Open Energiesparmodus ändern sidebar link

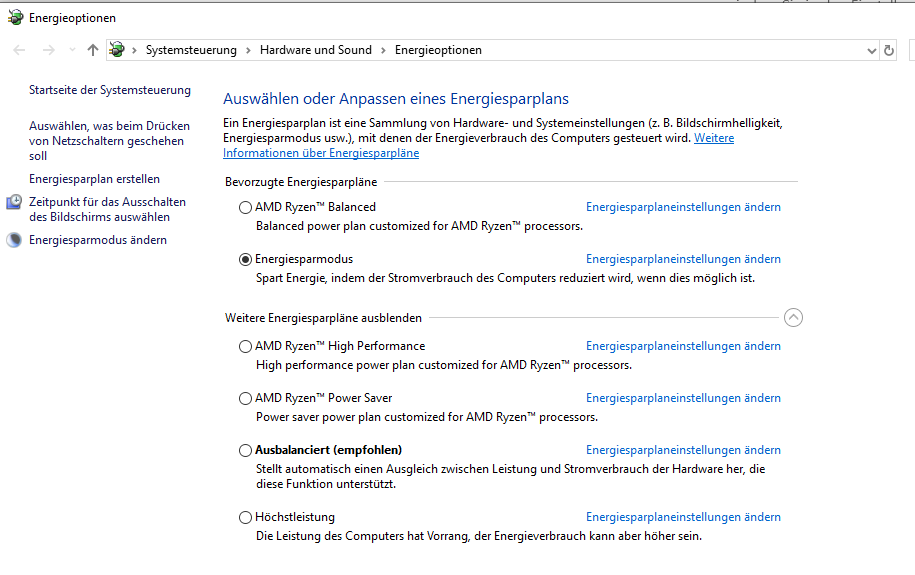[98, 240]
